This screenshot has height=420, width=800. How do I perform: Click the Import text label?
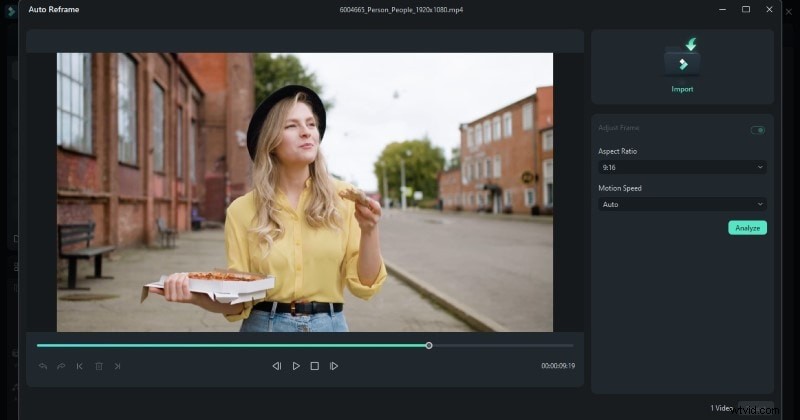coord(682,89)
